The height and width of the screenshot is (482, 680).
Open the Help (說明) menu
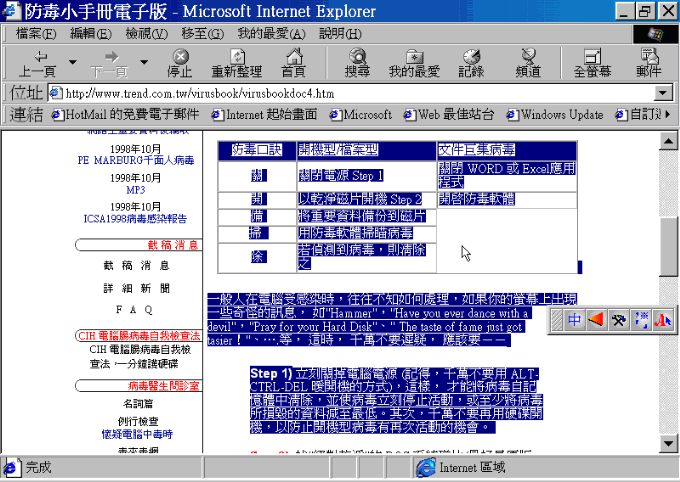point(340,34)
